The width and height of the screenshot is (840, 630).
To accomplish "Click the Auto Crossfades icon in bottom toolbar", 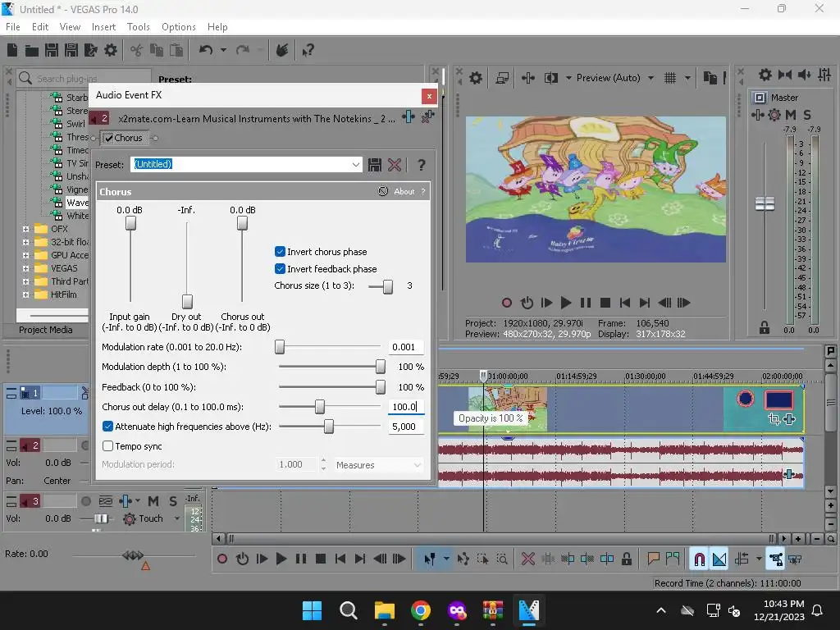I will click(x=719, y=559).
